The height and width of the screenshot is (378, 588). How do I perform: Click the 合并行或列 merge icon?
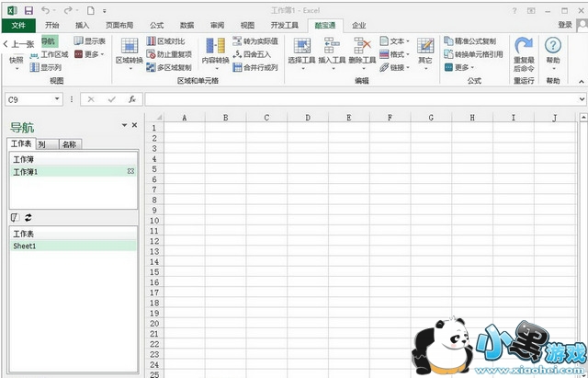click(254, 67)
